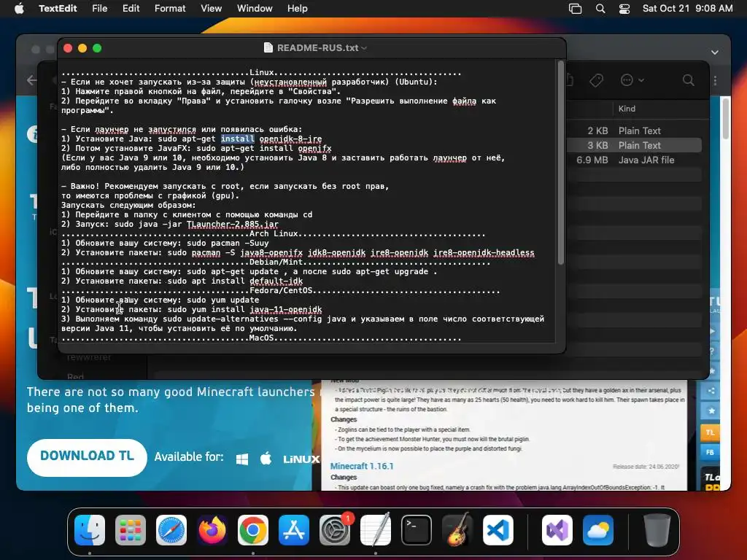Click the Windows logo under Available for
Screen dimensions: 747x560
(x=242, y=459)
